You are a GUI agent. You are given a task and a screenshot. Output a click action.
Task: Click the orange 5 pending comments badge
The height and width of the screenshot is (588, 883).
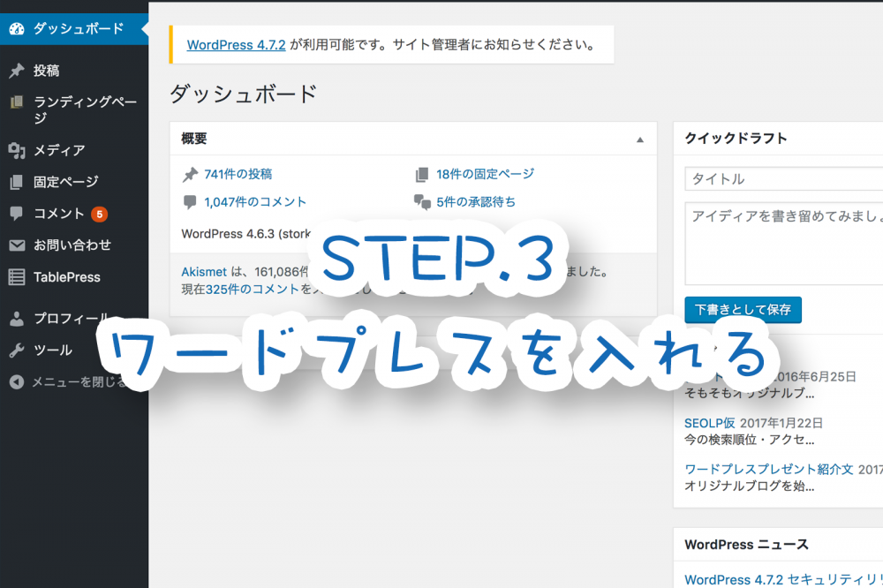coord(100,214)
